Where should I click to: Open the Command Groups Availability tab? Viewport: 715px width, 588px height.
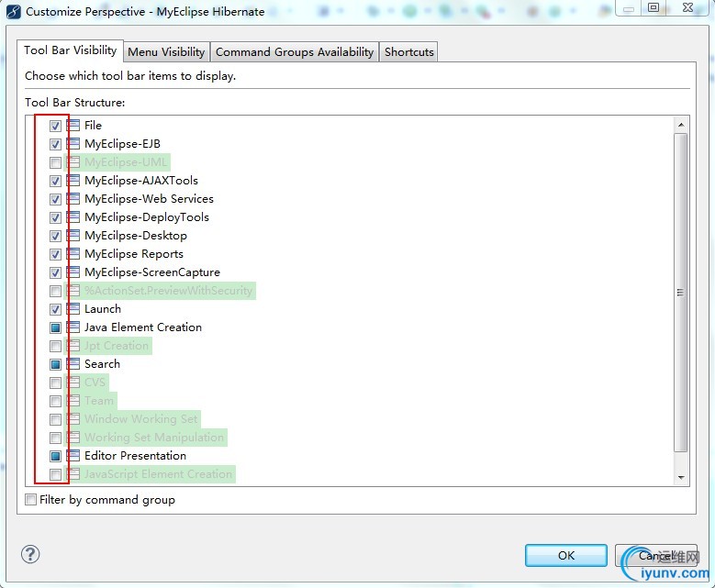click(295, 52)
